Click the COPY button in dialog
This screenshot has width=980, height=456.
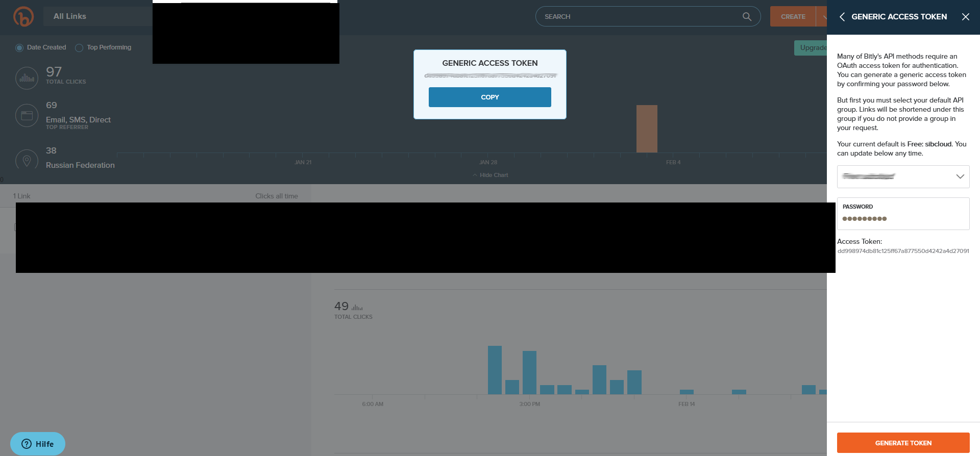click(x=490, y=97)
